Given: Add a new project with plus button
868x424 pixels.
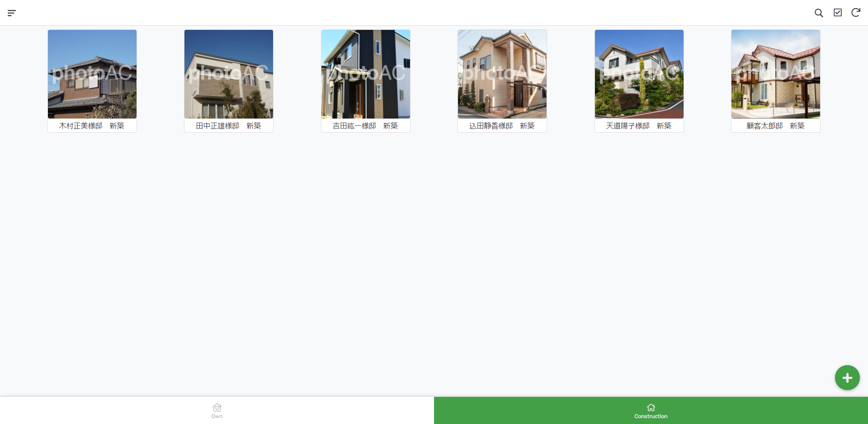Looking at the screenshot, I should pyautogui.click(x=847, y=377).
